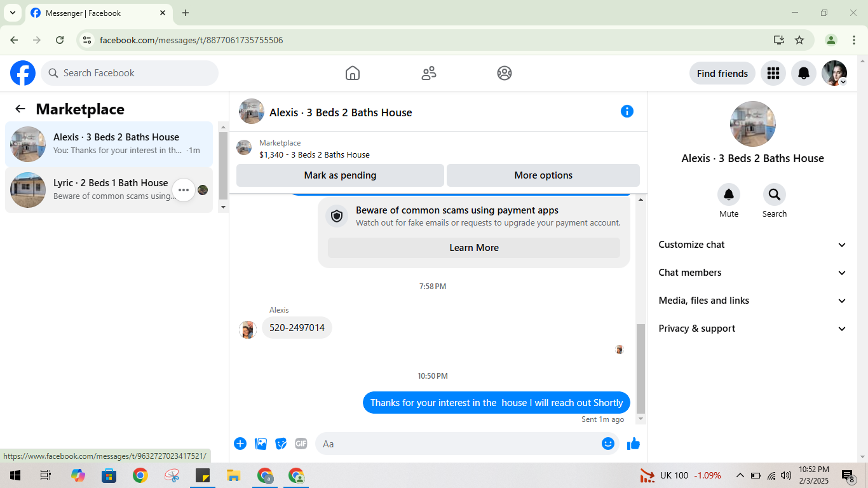Viewport: 868px width, 488px height.
Task: Click More options for the listing
Action: coord(543,175)
